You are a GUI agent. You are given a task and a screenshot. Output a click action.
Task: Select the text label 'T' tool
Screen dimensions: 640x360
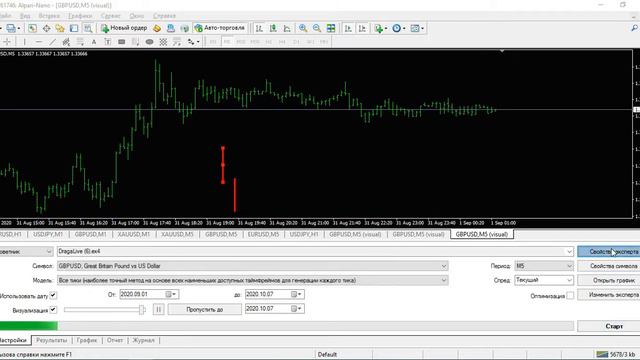108,42
